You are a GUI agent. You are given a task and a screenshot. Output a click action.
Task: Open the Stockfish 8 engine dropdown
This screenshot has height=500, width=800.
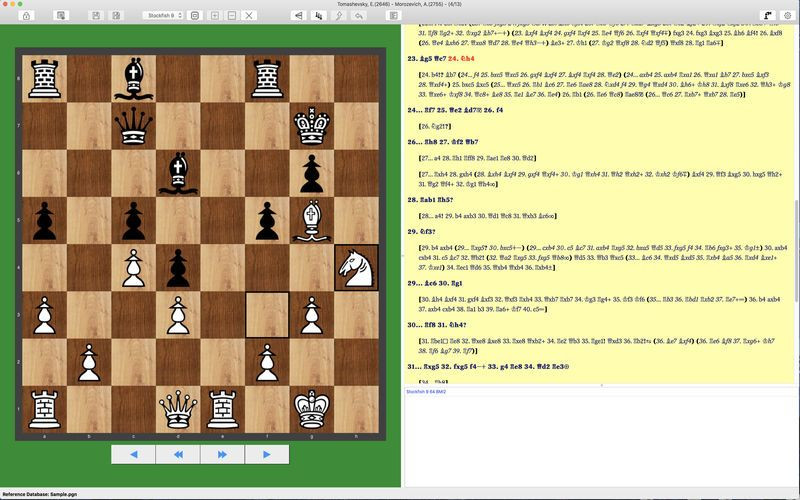pos(163,16)
